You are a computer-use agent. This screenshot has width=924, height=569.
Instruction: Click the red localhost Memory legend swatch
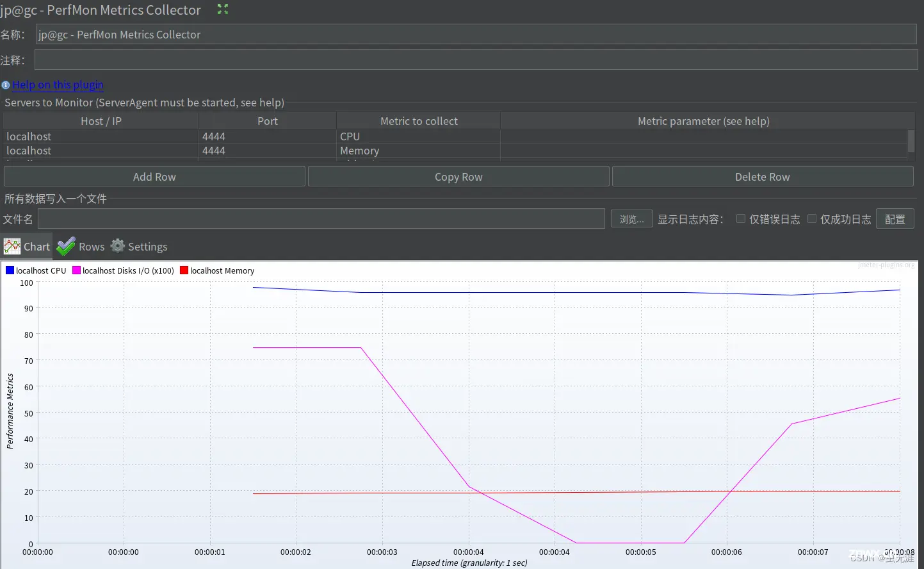click(x=184, y=270)
